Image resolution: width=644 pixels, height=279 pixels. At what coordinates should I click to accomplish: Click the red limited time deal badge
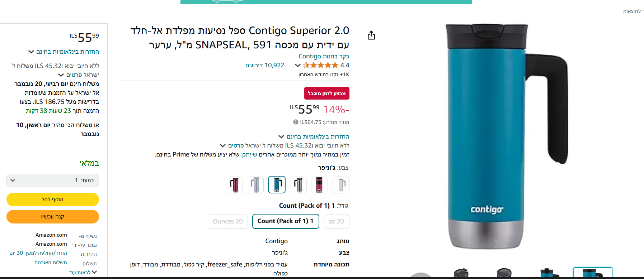pyautogui.click(x=326, y=93)
